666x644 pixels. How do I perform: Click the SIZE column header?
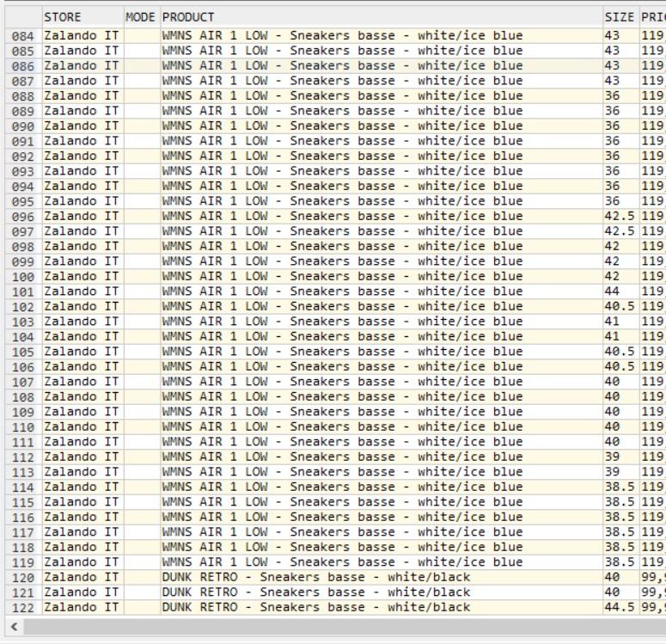click(x=621, y=17)
